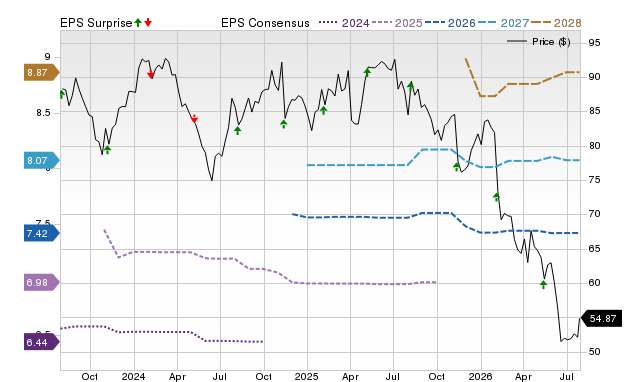The image size is (640, 382).
Task: Click the last Jul label on time axis
Action: 567,376
